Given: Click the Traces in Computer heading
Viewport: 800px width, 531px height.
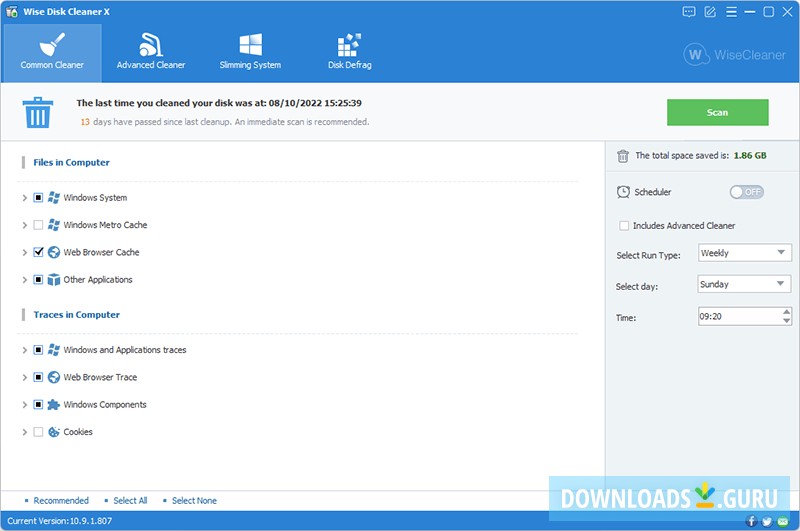Looking at the screenshot, I should point(77,315).
